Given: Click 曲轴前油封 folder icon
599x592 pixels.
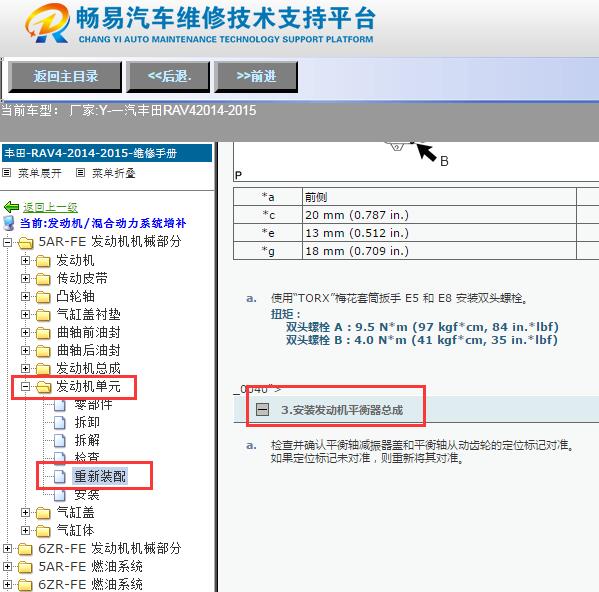Looking at the screenshot, I should [43, 333].
